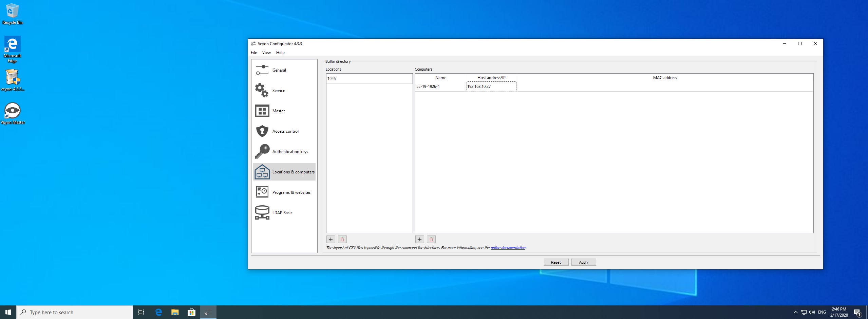
Task: Select Locations & computers page
Action: (x=284, y=172)
